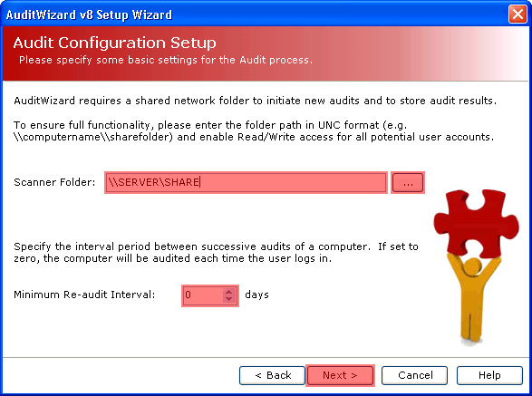
Task: Click the subtitle about basic Audit settings
Action: point(166,60)
